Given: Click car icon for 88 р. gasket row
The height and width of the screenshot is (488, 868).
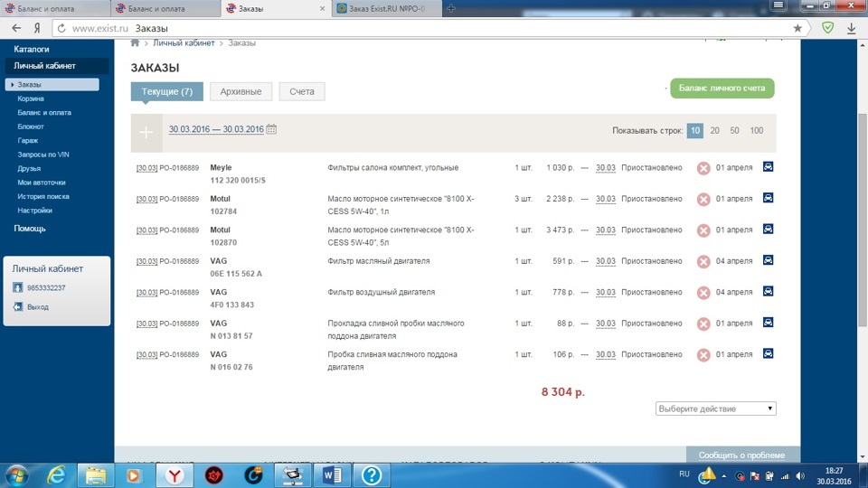Looking at the screenshot, I should [x=768, y=322].
